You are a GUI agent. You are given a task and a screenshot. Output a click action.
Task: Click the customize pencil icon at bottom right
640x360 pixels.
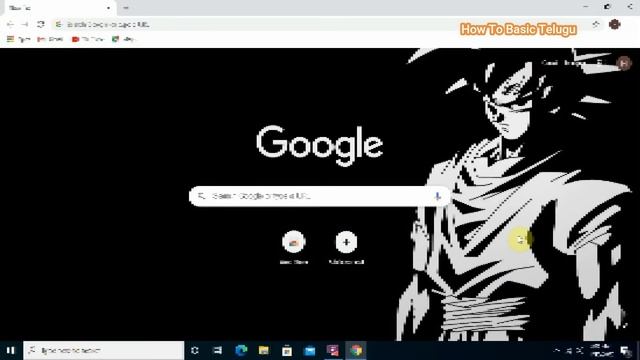[624, 325]
